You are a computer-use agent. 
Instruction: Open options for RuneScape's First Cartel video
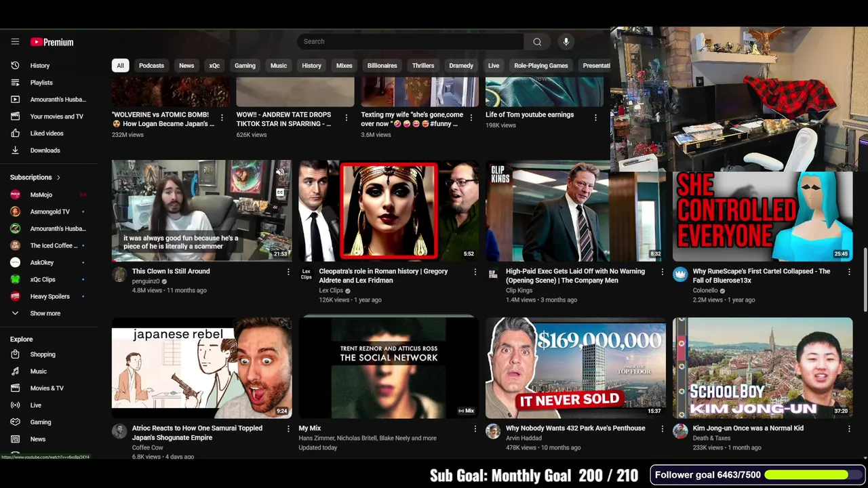click(849, 272)
